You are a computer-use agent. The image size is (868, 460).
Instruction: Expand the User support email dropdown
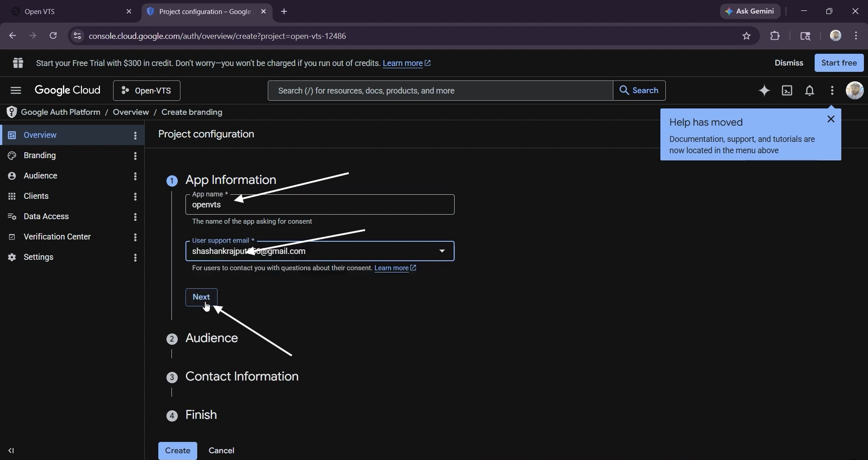point(442,251)
